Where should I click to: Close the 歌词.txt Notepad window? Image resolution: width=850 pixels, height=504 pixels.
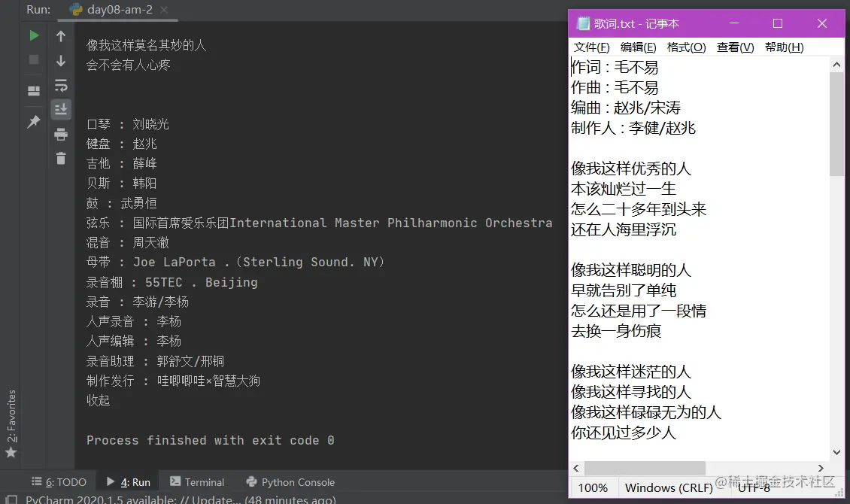(x=822, y=23)
